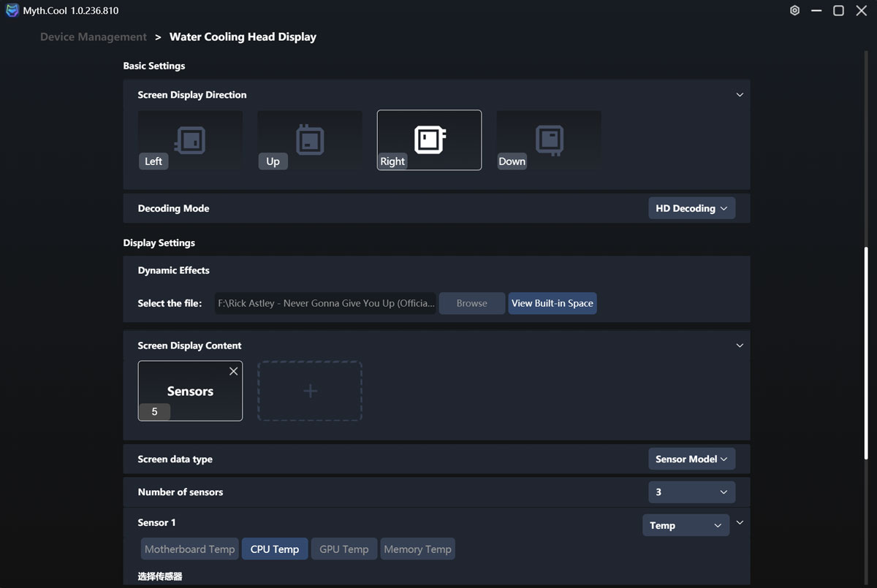Click the vertical scrollbar on the right

[867, 351]
